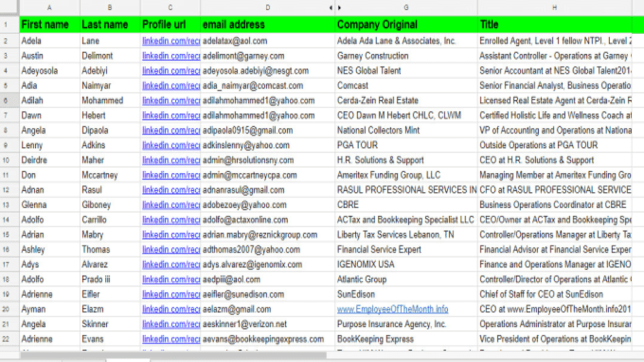The width and height of the screenshot is (644, 362).
Task: Select 'CEO at H.R. Solutions & Support' cell
Action: pyautogui.click(x=555, y=160)
